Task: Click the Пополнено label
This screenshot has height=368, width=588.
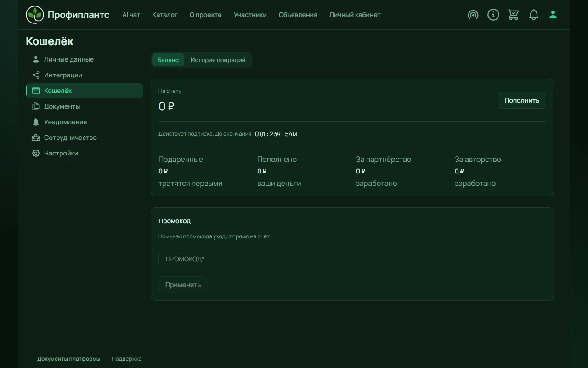Action: pyautogui.click(x=277, y=159)
